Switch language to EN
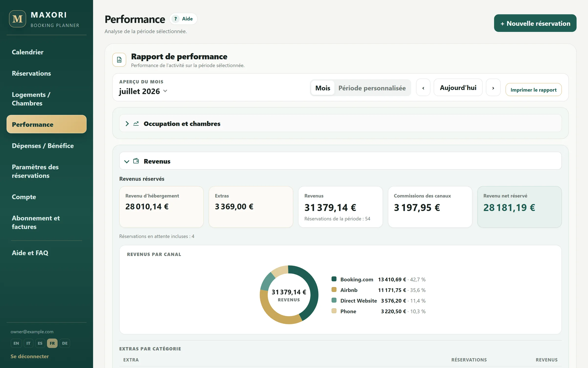This screenshot has width=588, height=368. pos(16,343)
